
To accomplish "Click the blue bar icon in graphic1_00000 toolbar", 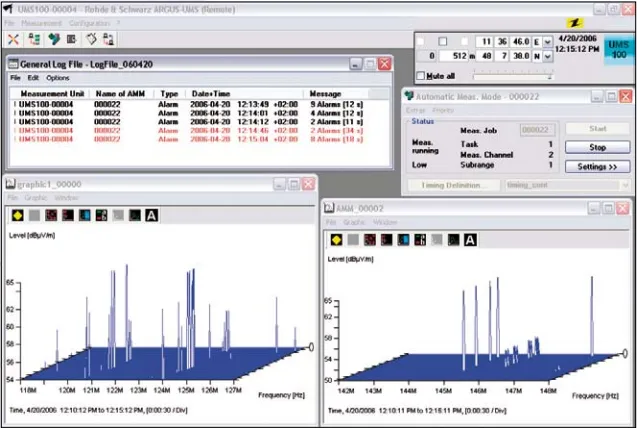I will tap(84, 215).
